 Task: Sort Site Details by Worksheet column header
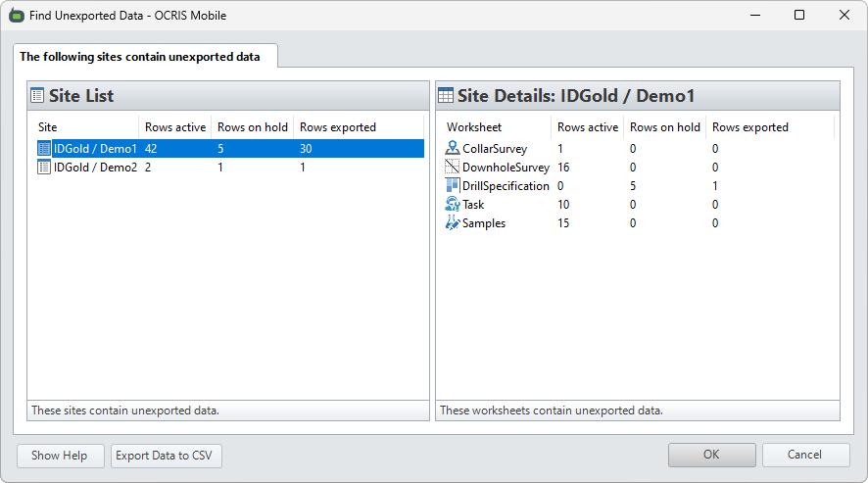(x=496, y=127)
